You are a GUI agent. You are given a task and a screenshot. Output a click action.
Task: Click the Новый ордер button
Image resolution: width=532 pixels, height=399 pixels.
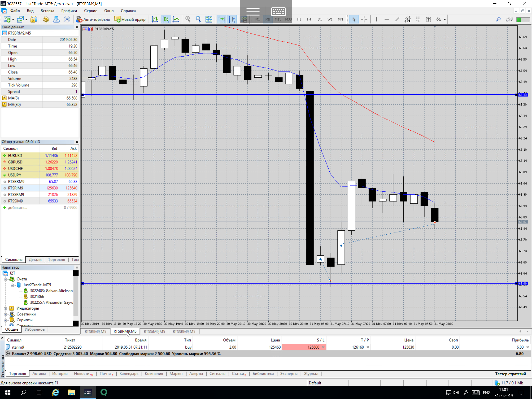pyautogui.click(x=130, y=19)
